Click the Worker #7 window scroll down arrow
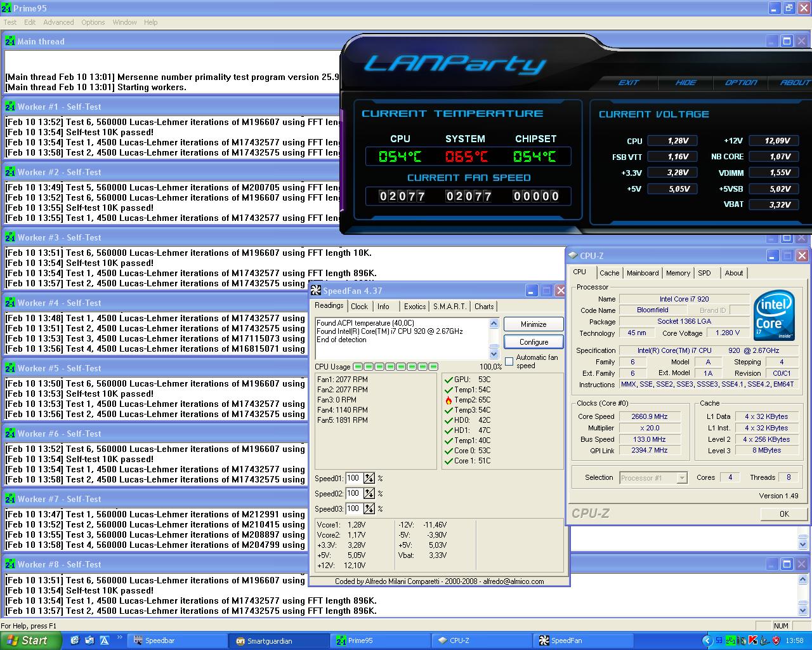 pyautogui.click(x=803, y=544)
